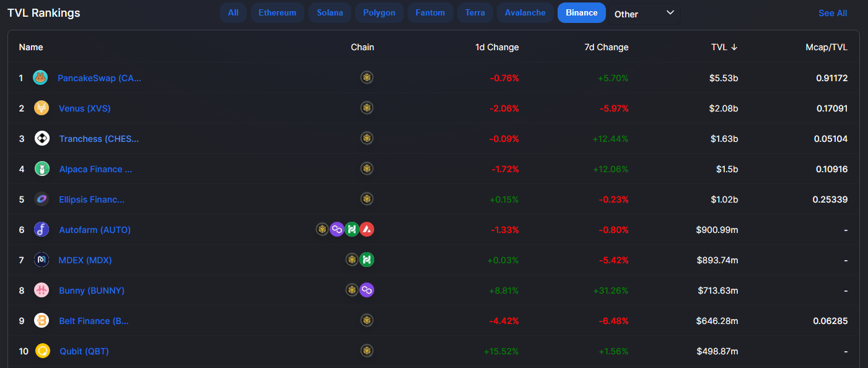Click the Tranchess logo icon

42,139
